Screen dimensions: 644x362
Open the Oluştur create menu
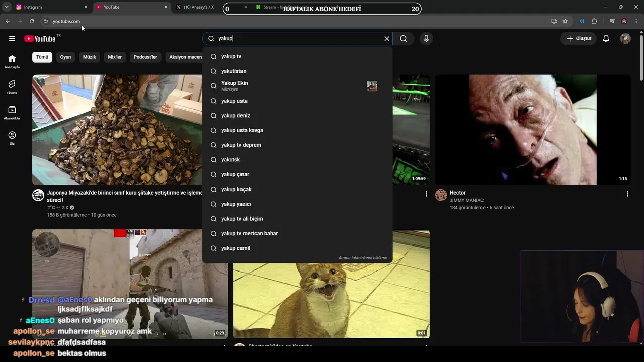579,39
